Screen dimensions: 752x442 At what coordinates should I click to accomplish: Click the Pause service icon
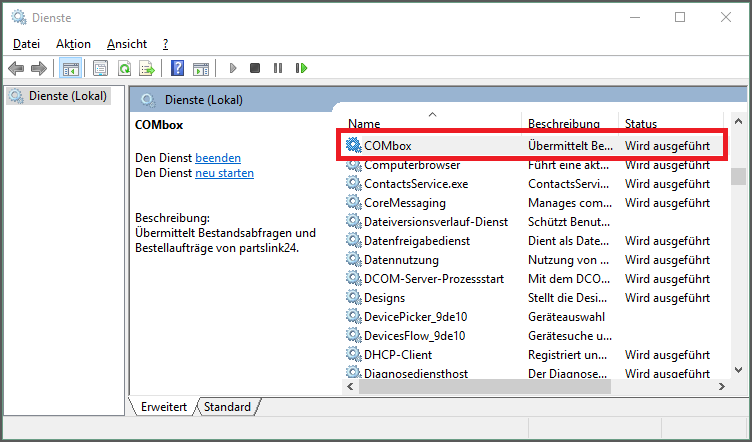[278, 69]
